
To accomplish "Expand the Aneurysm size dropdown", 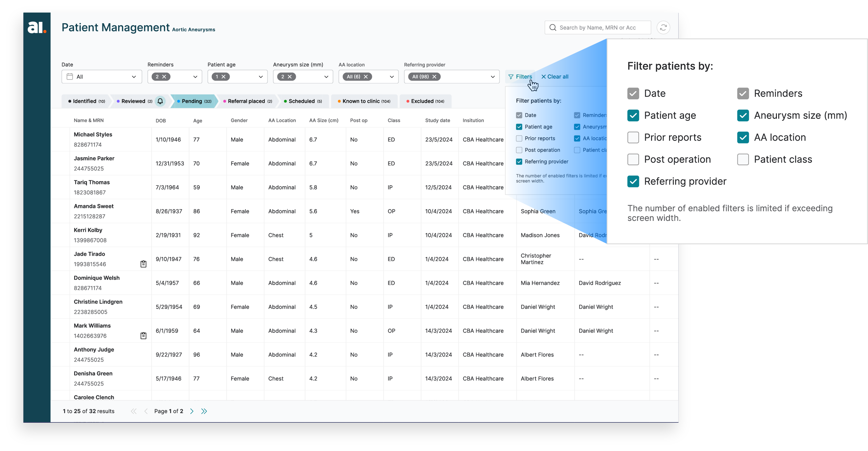I will tap(326, 77).
